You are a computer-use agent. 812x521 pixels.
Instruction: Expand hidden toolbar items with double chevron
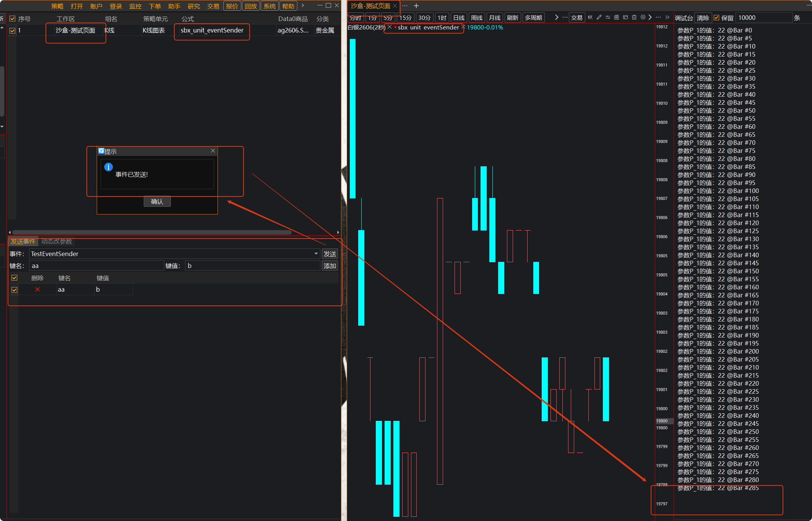tap(667, 17)
